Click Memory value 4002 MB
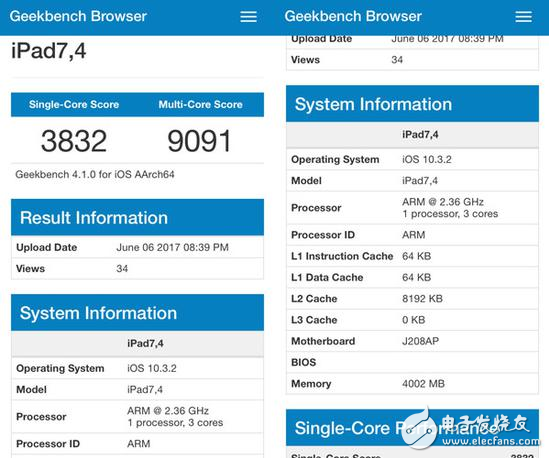The height and width of the screenshot is (458, 549). tap(423, 384)
